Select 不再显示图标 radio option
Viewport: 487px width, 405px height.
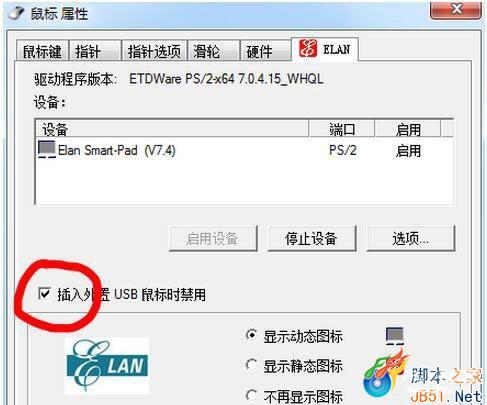252,395
